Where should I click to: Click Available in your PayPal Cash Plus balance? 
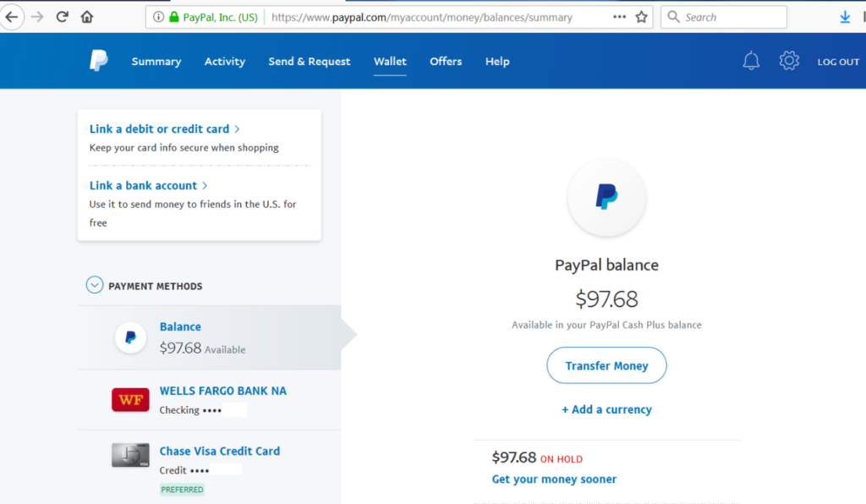click(x=606, y=325)
